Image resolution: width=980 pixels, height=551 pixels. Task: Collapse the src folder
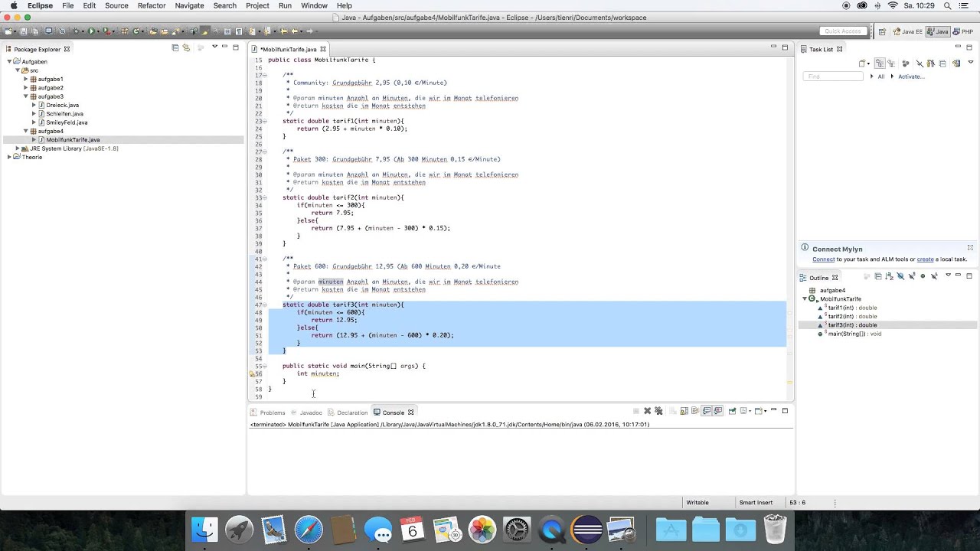(x=18, y=70)
